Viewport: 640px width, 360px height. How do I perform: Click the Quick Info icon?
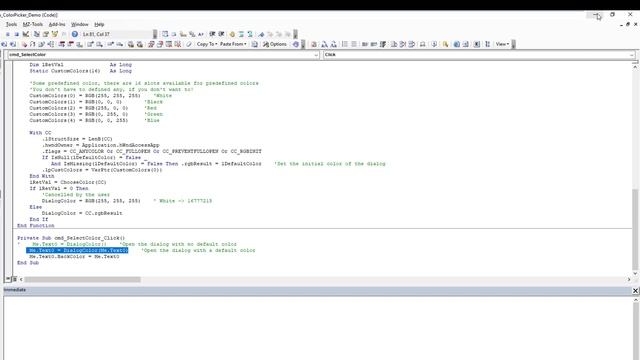(x=183, y=34)
